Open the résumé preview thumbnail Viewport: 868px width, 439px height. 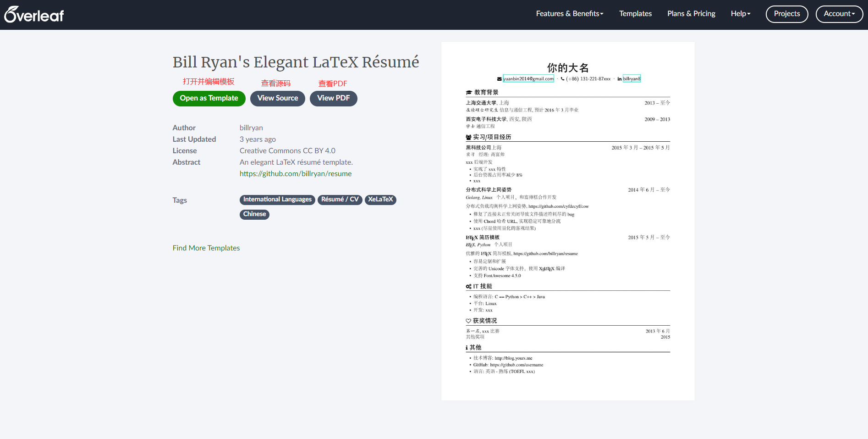coord(568,221)
